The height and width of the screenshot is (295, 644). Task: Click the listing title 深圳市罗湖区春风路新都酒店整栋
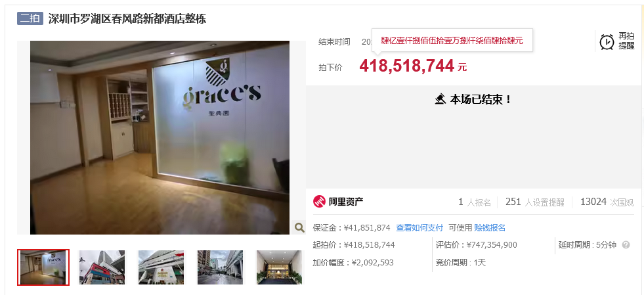(127, 18)
